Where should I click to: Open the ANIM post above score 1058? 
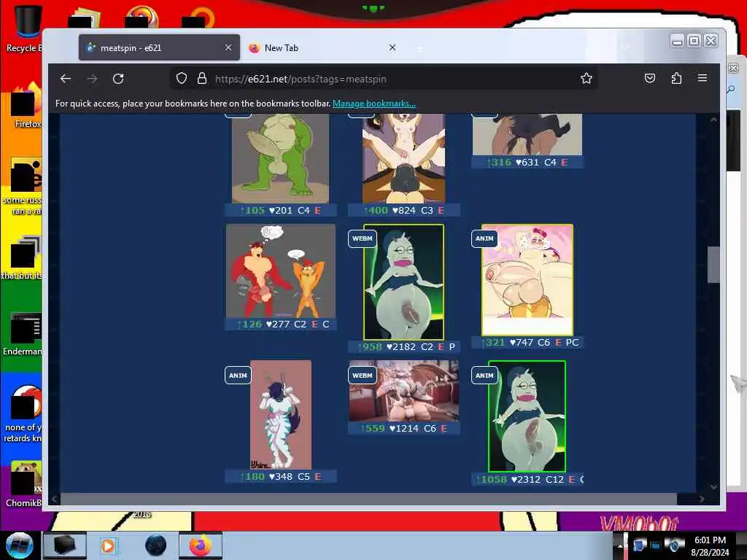pos(527,416)
